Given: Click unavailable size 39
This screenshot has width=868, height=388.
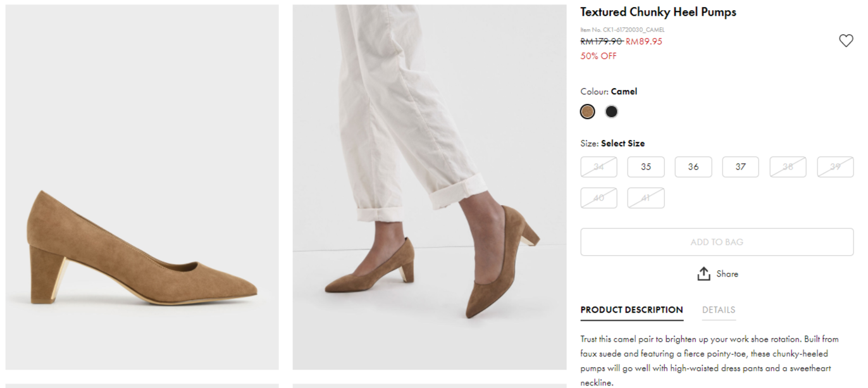Looking at the screenshot, I should 835,167.
